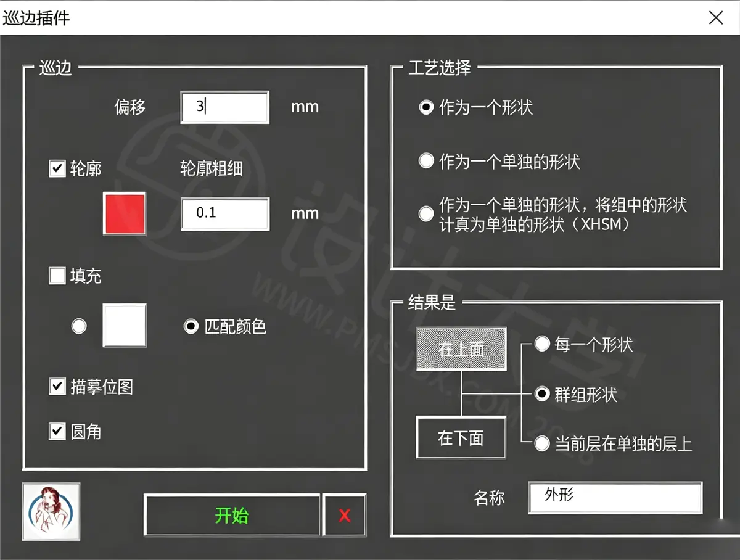
Task: Toggle the 轮廓 outline checkbox
Action: (x=57, y=168)
